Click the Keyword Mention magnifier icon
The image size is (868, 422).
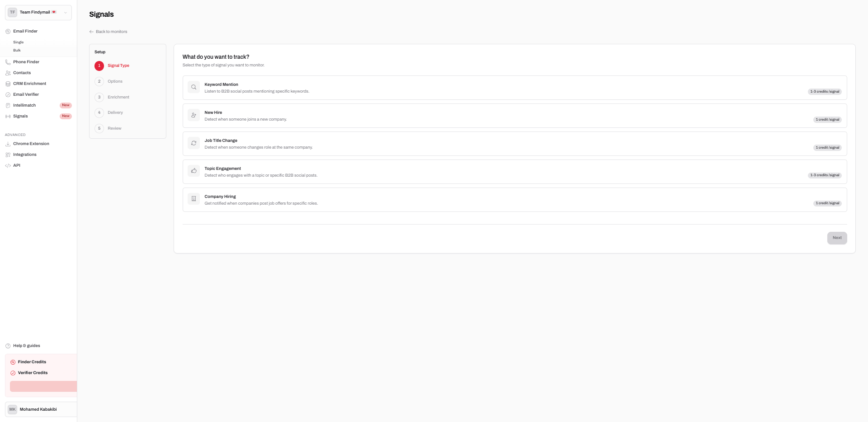(193, 87)
